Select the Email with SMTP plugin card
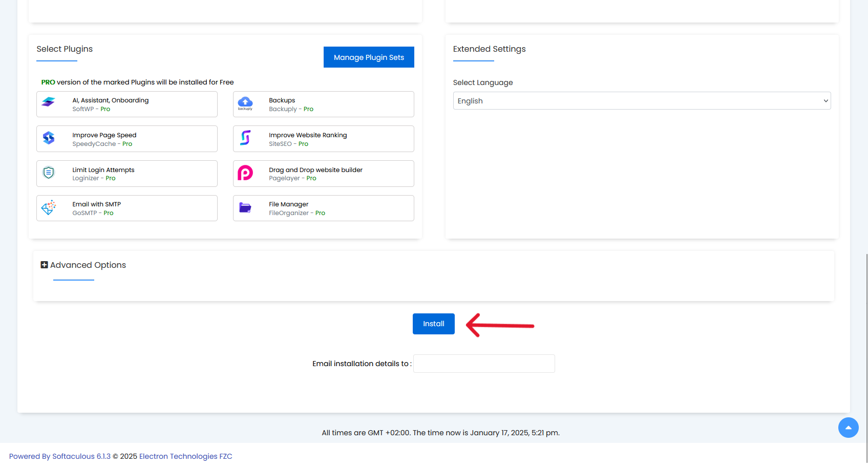The height and width of the screenshot is (467, 868). (x=127, y=208)
